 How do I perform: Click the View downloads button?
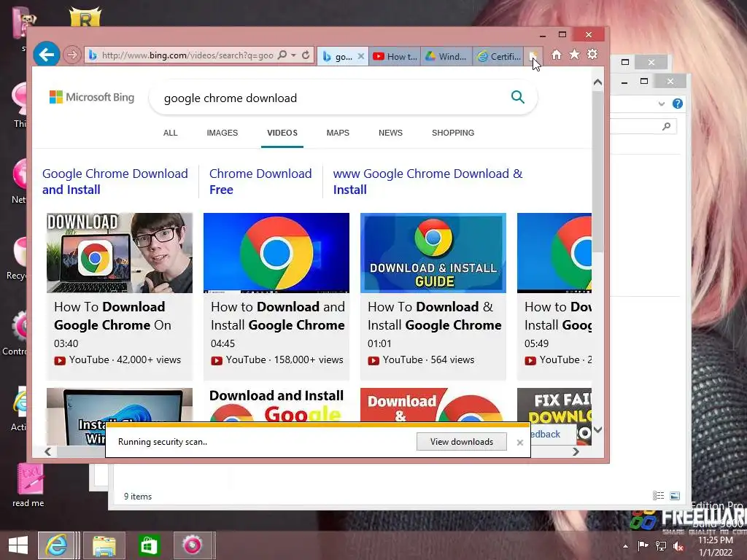pyautogui.click(x=462, y=442)
